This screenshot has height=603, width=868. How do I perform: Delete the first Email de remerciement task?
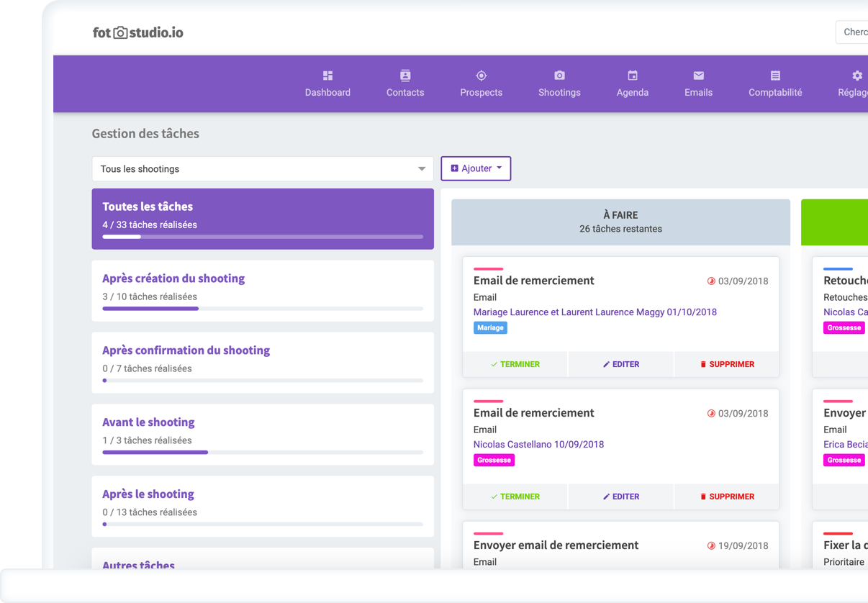[727, 364]
